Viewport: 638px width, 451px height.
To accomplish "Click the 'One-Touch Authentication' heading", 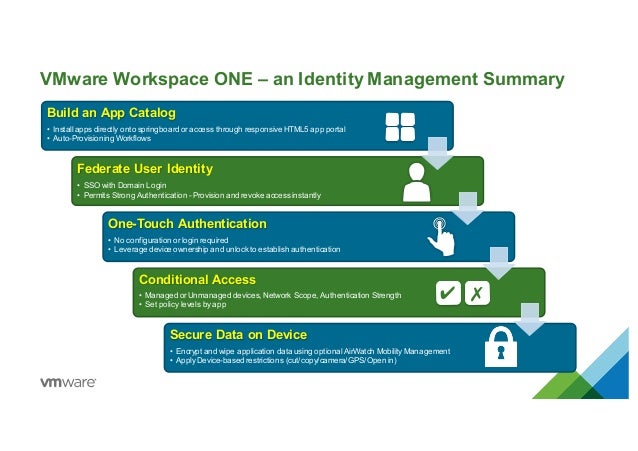I will [x=187, y=224].
